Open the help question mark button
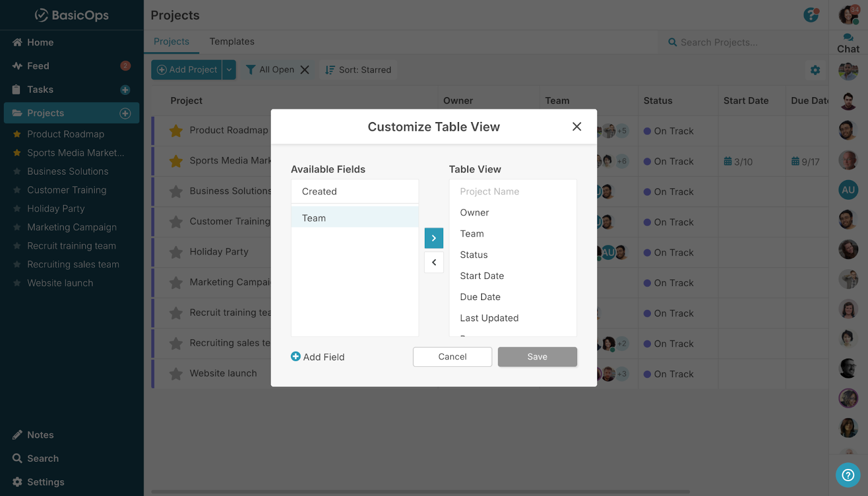 pos(847,475)
